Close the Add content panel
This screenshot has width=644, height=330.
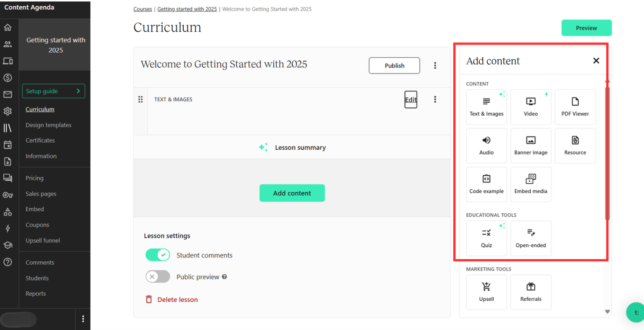coord(596,61)
